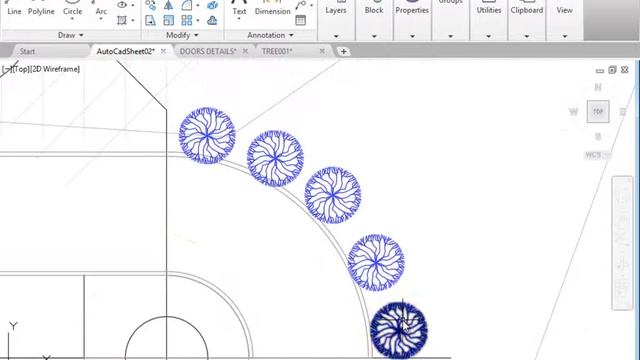Select the Line draw tool
The image size is (640, 360).
click(14, 8)
